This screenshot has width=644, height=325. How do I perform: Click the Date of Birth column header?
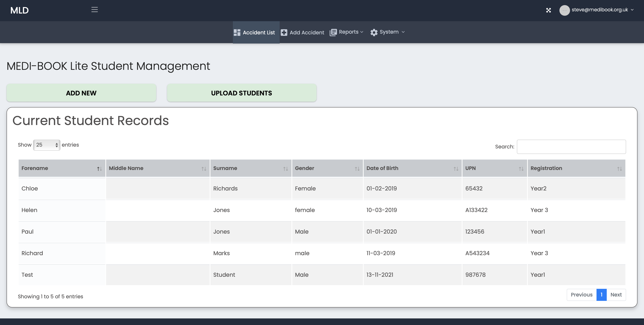pyautogui.click(x=413, y=168)
